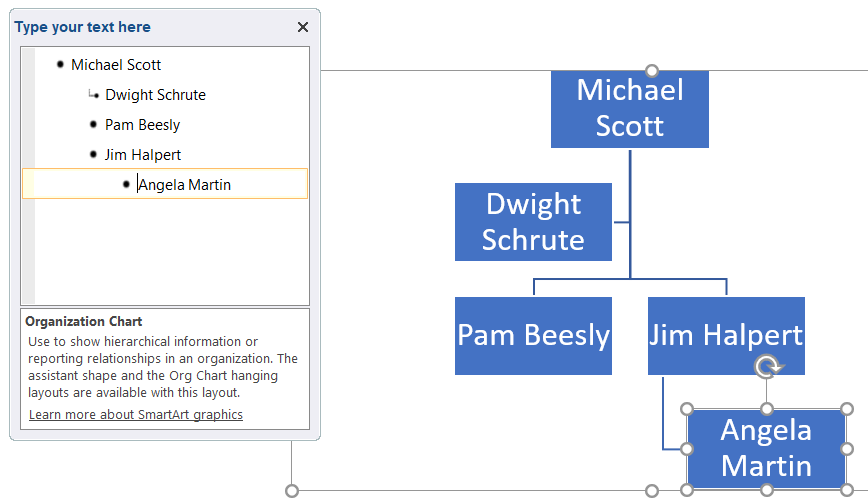This screenshot has width=868, height=504.
Task: Click the bullet marker beside Michael Scott
Action: coord(60,65)
